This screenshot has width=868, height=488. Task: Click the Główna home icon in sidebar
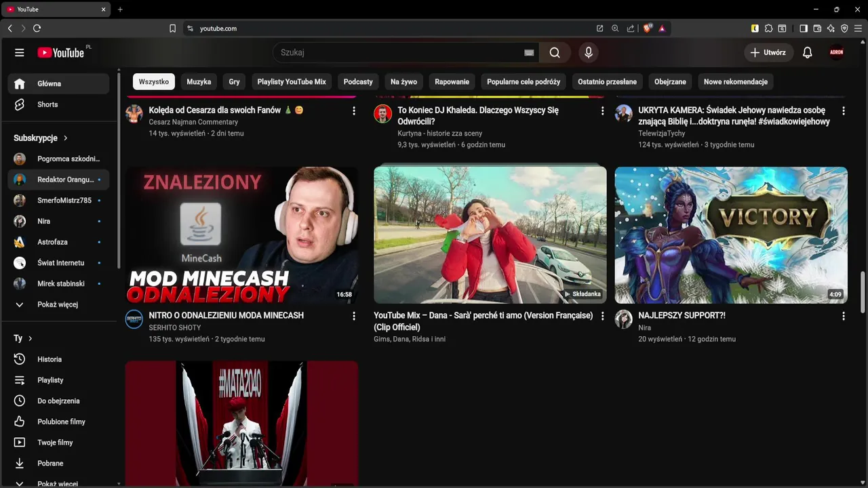(20, 84)
